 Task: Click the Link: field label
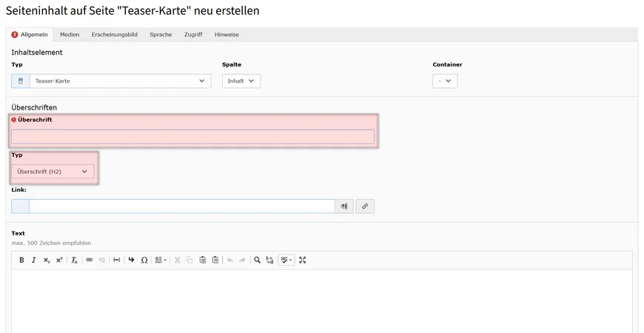[x=19, y=190]
